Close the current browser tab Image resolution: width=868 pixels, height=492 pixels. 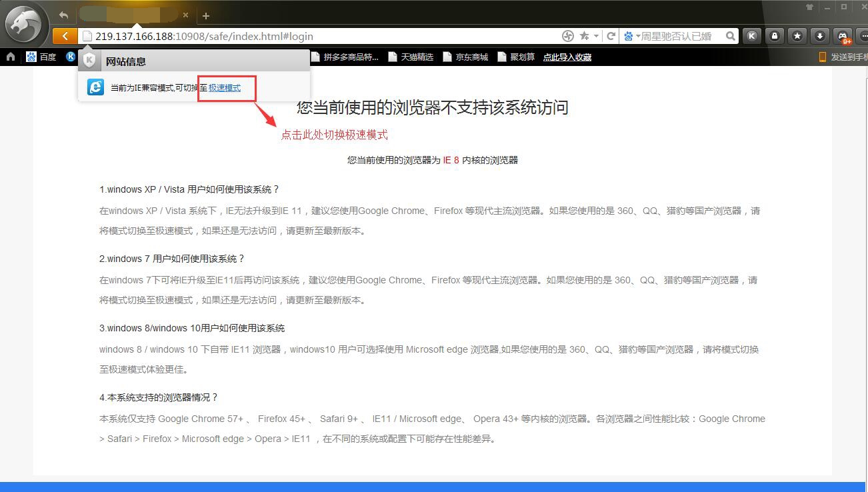coord(185,15)
